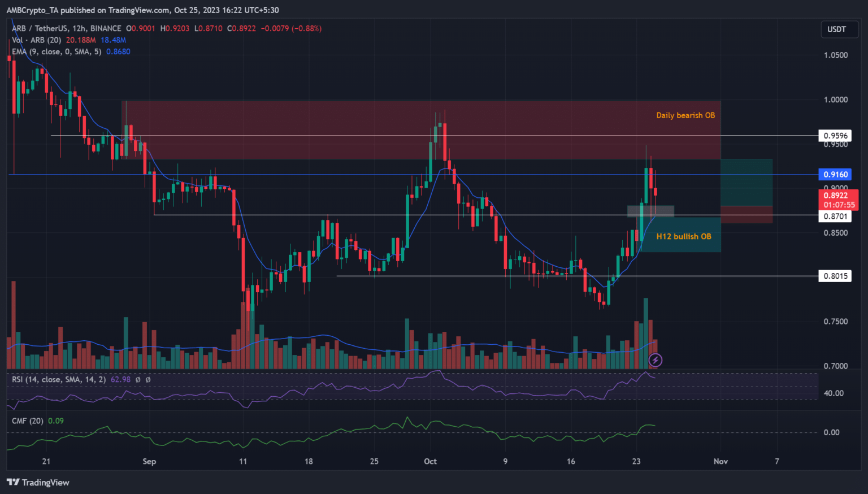Click the Sep date on time axis
Screen dimensions: 868x494
[x=149, y=461]
